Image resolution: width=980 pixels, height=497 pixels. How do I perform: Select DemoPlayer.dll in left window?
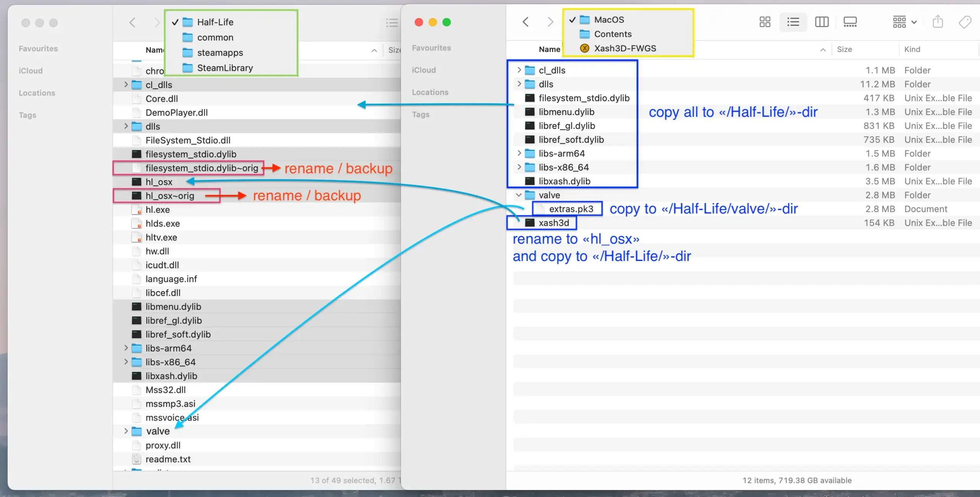tap(176, 112)
